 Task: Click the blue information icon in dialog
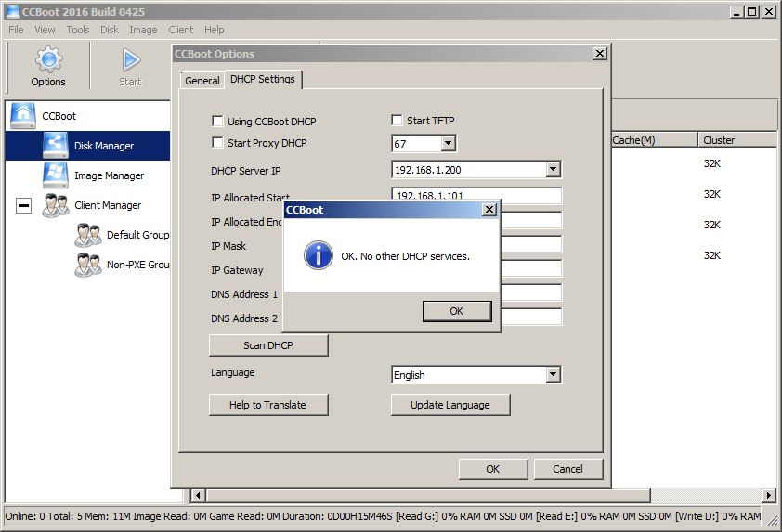[x=319, y=255]
